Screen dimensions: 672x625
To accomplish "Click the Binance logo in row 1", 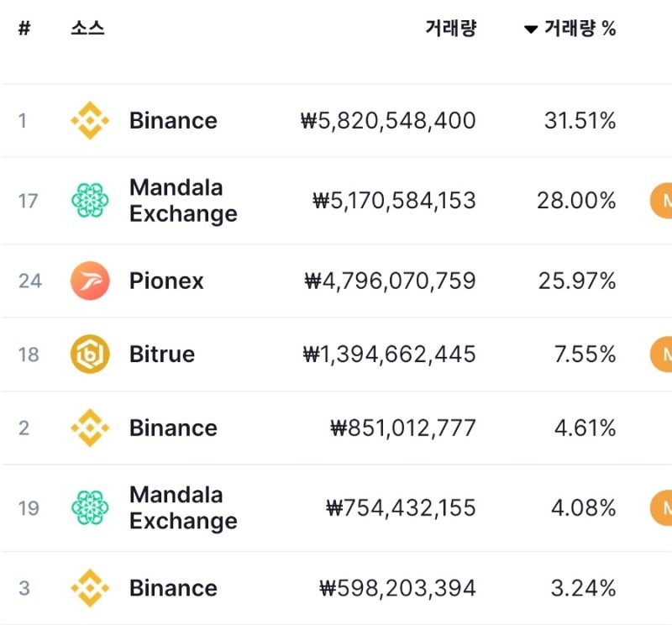I will click(x=90, y=120).
